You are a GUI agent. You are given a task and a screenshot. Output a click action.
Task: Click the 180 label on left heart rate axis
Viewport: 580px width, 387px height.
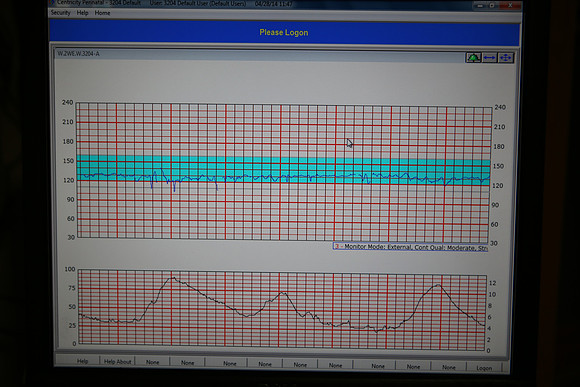coord(68,141)
